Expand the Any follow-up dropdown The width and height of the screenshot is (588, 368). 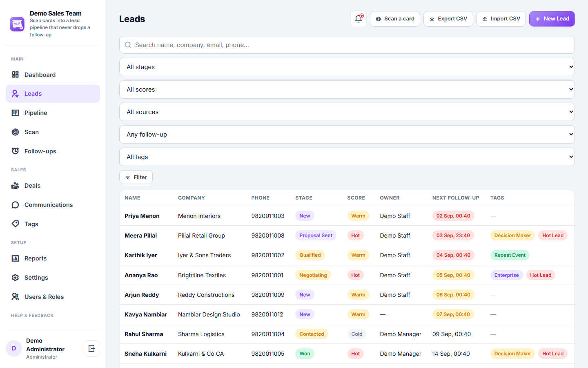347,134
